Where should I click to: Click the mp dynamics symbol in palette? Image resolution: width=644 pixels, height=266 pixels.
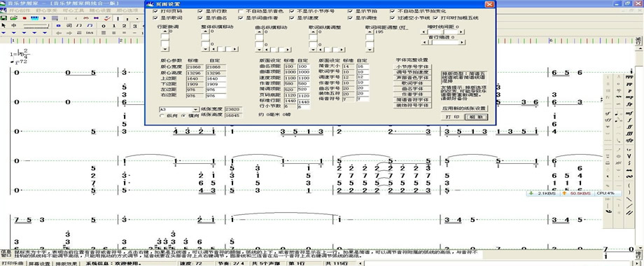[629, 97]
